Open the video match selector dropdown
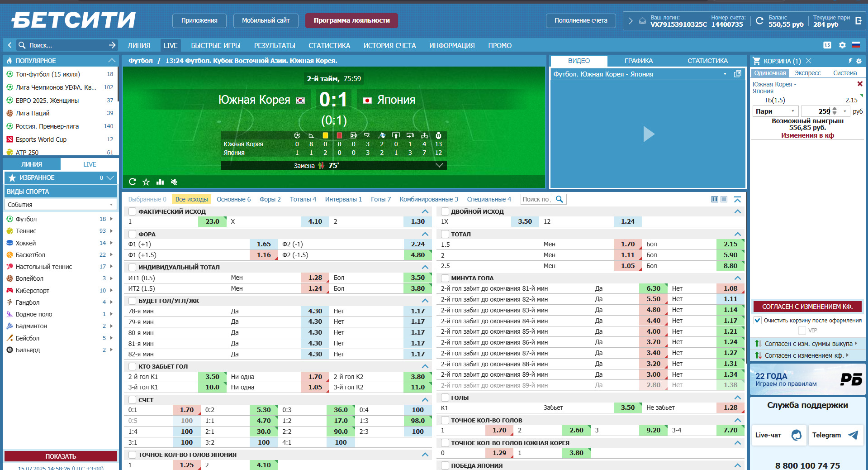868x470 pixels. [x=725, y=74]
